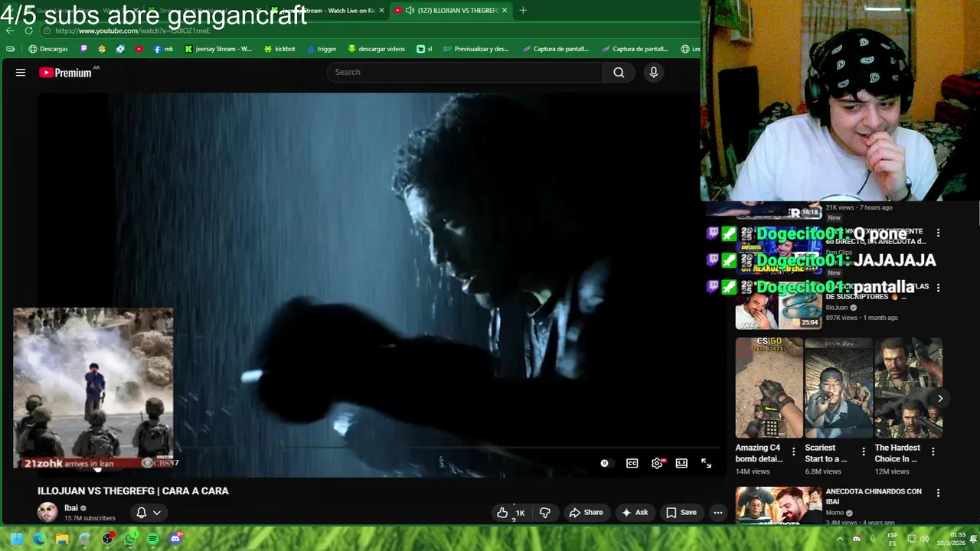This screenshot has width=980, height=551.
Task: Open the Windows Start menu
Action: [x=16, y=539]
